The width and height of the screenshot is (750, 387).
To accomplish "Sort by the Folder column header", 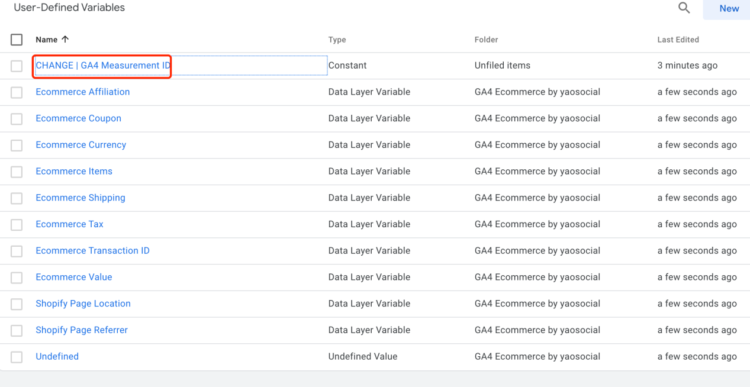I will (486, 40).
